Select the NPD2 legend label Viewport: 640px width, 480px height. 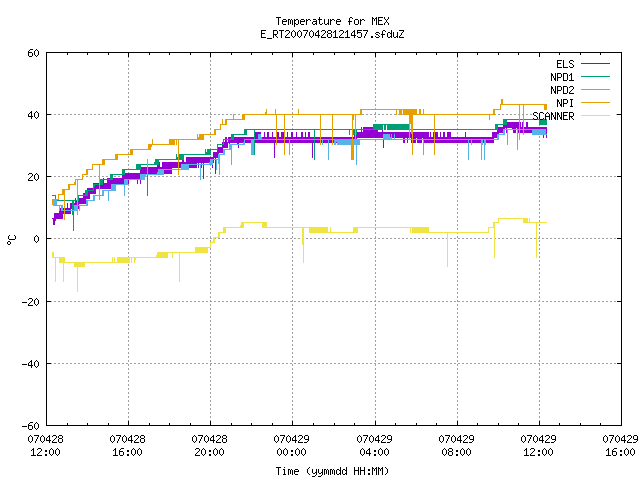point(562,90)
